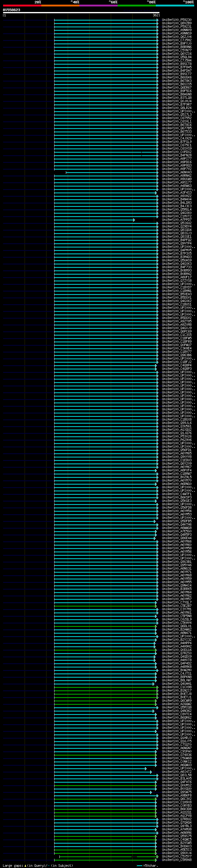Click the short alignment bar for UniRef100_A7PPD7
This screenshot has width=197, height=868.
tap(94, 220)
